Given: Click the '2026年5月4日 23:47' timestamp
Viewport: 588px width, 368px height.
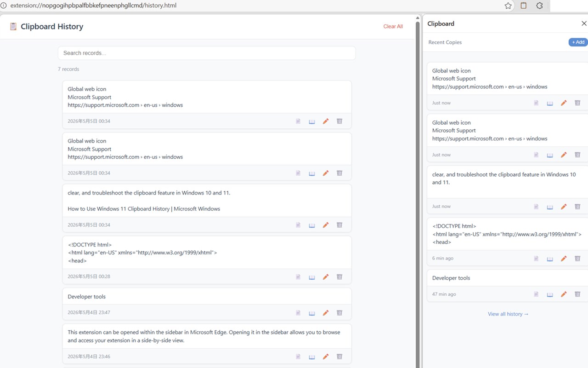Looking at the screenshot, I should click(89, 312).
